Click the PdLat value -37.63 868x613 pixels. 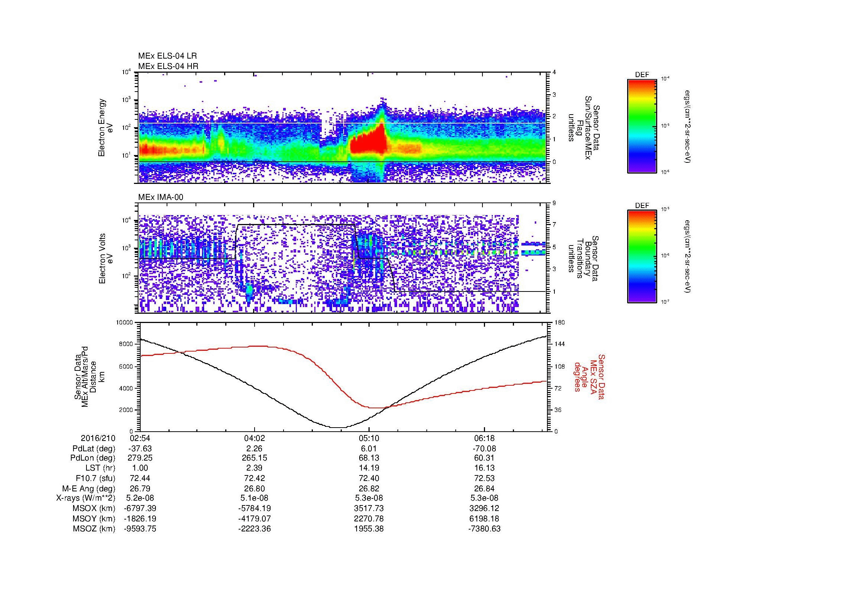click(140, 449)
